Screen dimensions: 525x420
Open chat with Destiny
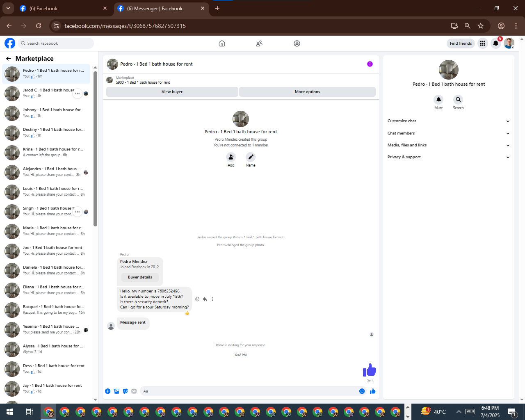[x=46, y=133]
